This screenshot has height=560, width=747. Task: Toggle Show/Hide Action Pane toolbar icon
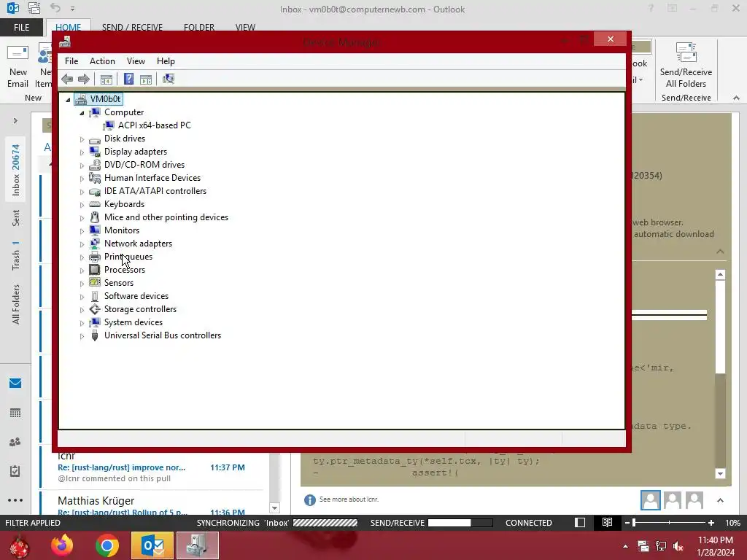click(x=146, y=79)
